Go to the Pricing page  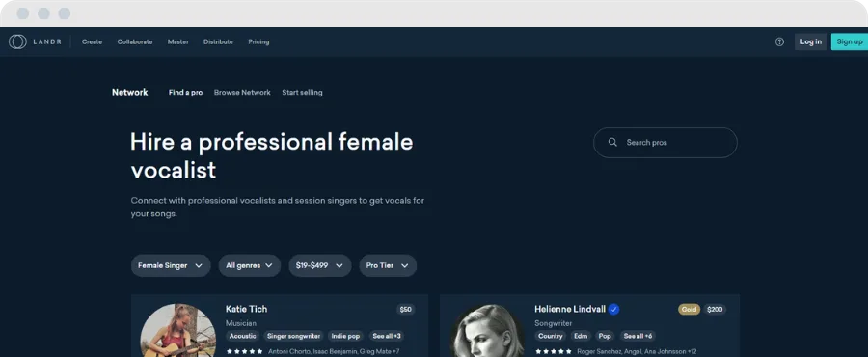pos(258,42)
